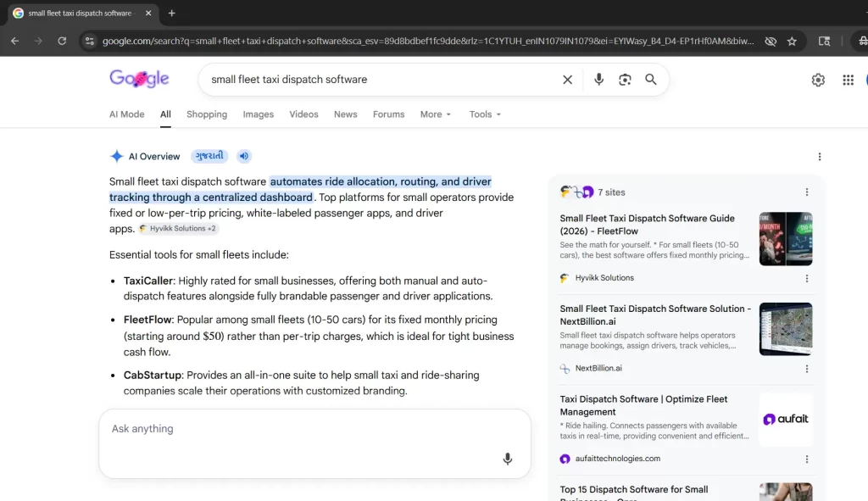
Task: Click the CabStartup bullet heading
Action: tap(153, 376)
